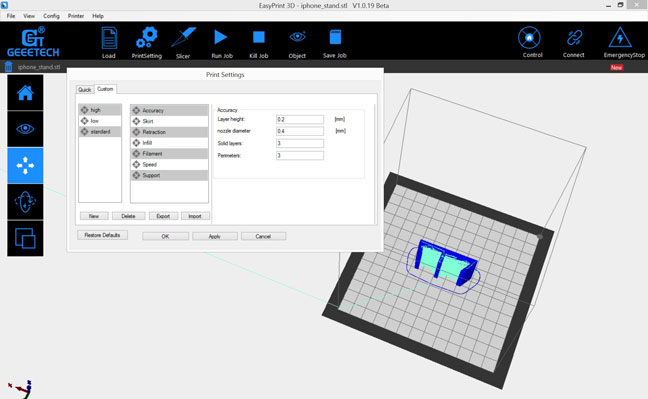Select the Retraction settings category
This screenshot has height=399, width=648.
coord(169,132)
